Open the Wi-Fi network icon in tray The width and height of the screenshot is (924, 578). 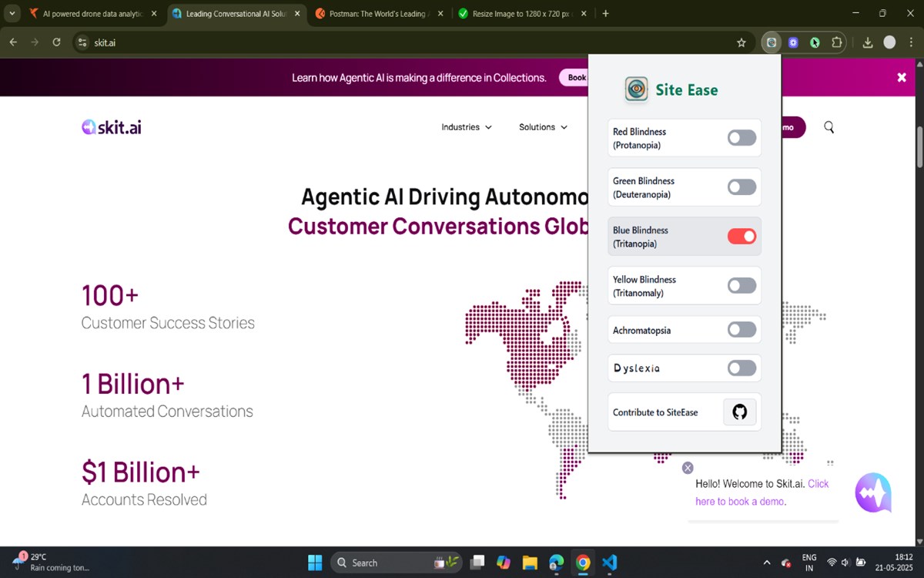coord(832,563)
